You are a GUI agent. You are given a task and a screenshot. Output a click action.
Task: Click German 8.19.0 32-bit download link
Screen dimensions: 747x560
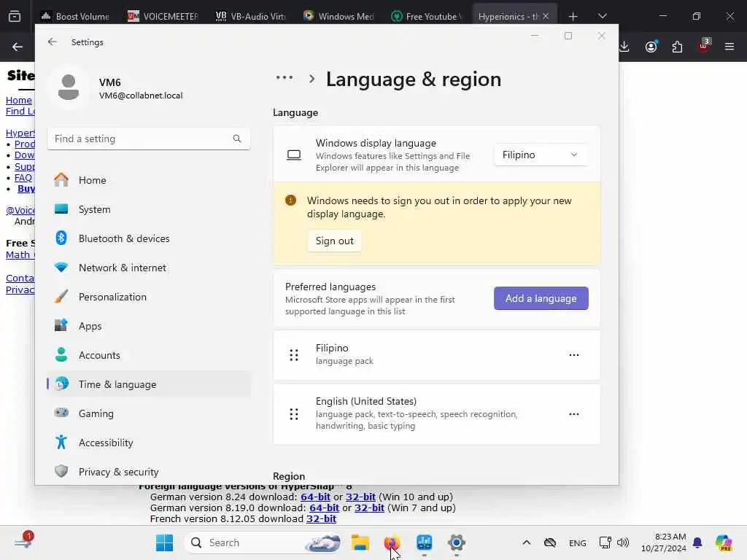369,507
